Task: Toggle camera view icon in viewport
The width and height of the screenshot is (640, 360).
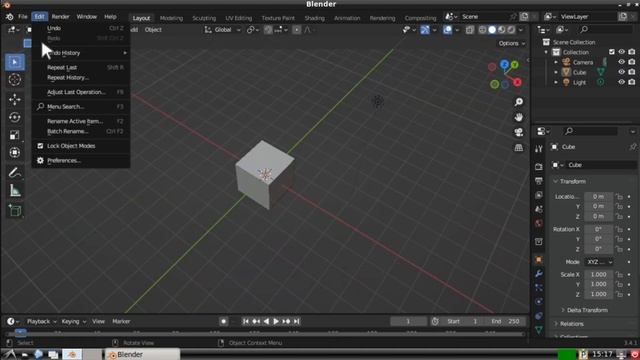Action: [518, 132]
